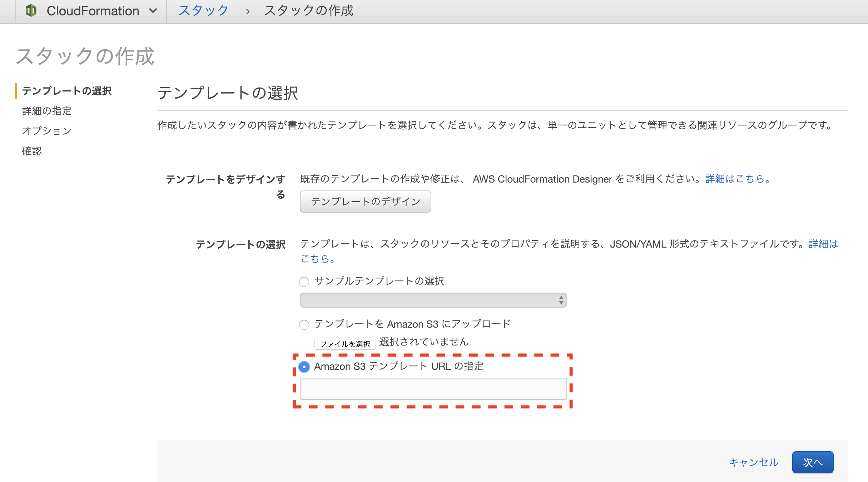Select サンプルテンプレートの選択 radio button
868x482 pixels.
[x=304, y=282]
